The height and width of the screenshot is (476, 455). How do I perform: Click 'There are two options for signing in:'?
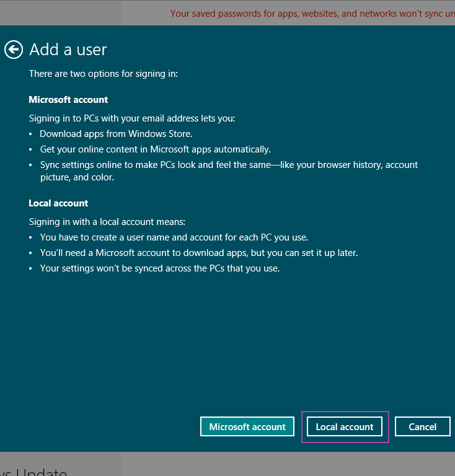pos(103,74)
